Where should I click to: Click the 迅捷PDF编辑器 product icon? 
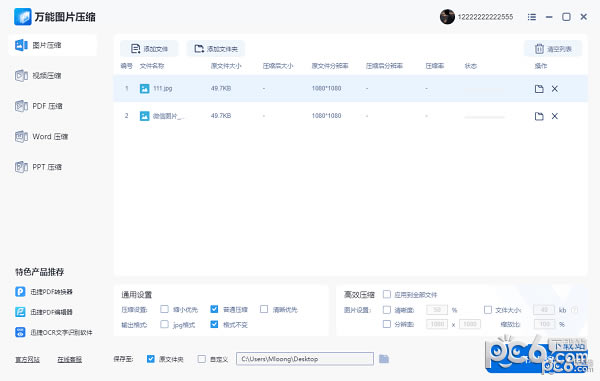click(20, 312)
